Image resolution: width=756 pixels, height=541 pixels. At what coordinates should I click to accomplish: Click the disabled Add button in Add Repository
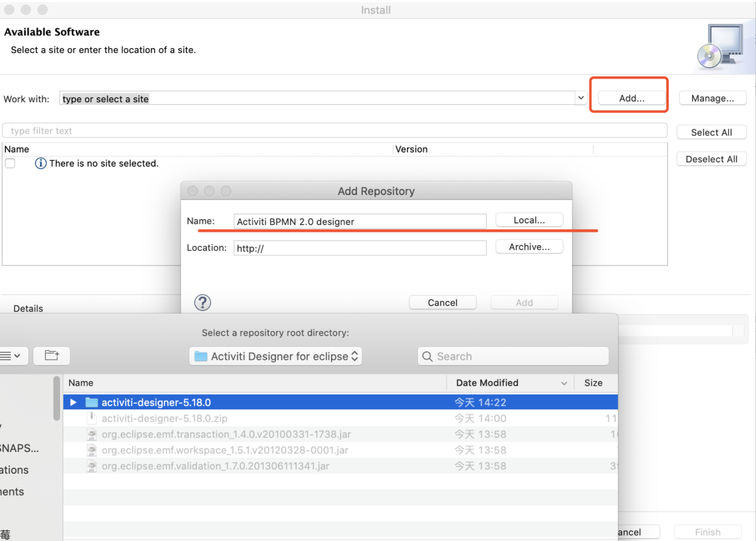pyautogui.click(x=524, y=303)
